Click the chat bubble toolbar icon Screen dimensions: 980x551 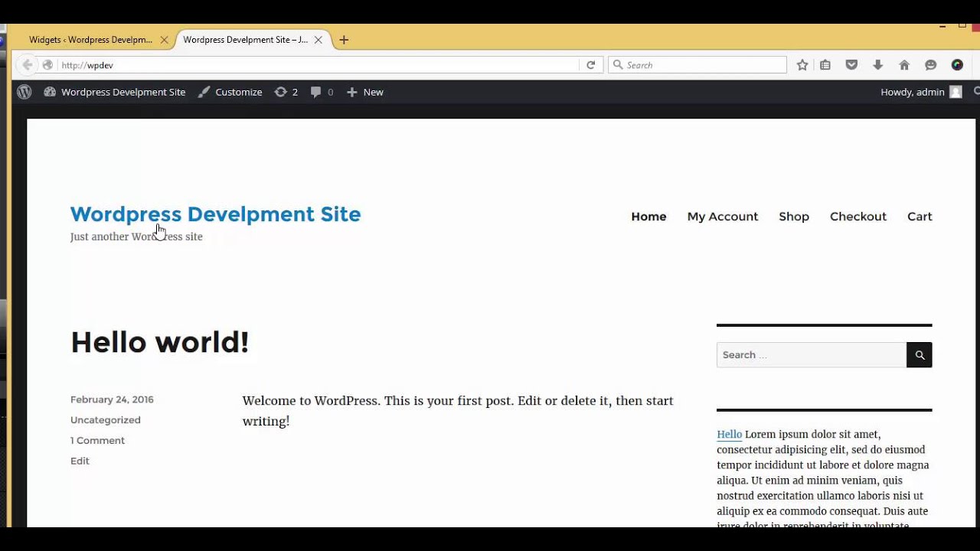coord(931,65)
